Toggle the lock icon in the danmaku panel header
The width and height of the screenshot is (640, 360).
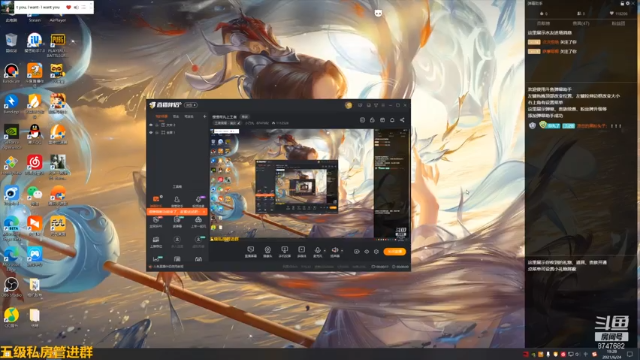pos(622,3)
